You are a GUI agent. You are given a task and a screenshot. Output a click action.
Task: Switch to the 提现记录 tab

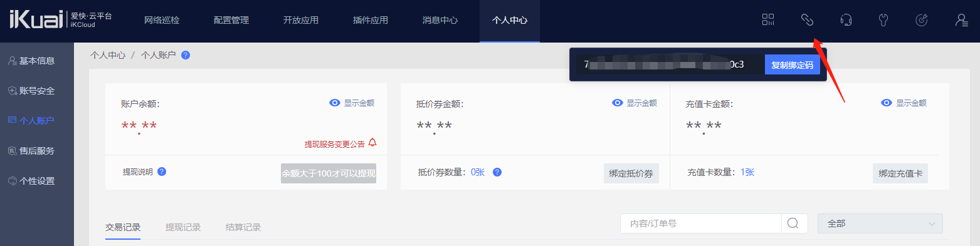coord(183,227)
